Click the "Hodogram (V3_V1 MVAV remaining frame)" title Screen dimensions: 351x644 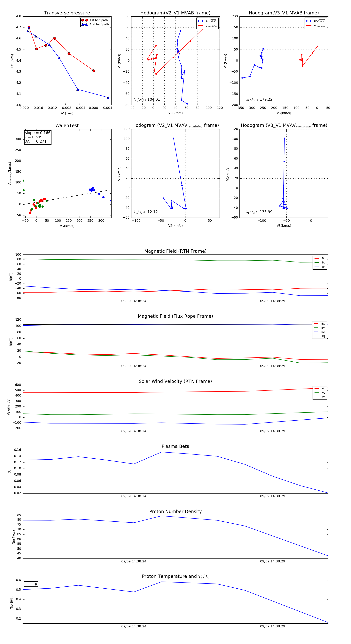tap(284, 125)
